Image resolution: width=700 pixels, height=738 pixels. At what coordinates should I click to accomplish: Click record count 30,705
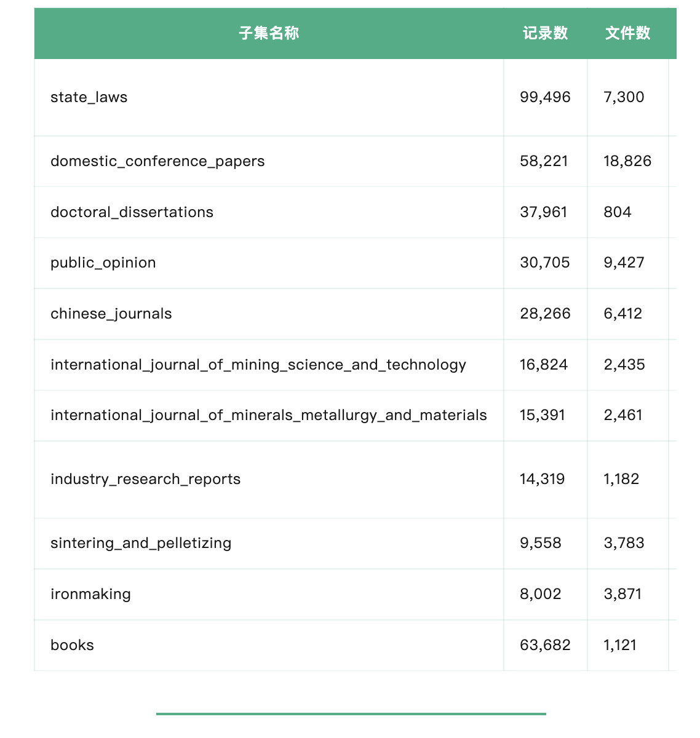(545, 263)
